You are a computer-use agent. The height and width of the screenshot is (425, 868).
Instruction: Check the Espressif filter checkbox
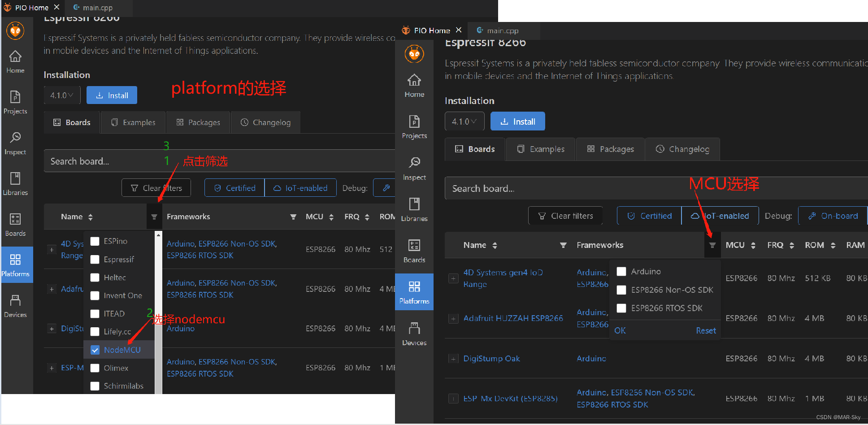pyautogui.click(x=95, y=260)
